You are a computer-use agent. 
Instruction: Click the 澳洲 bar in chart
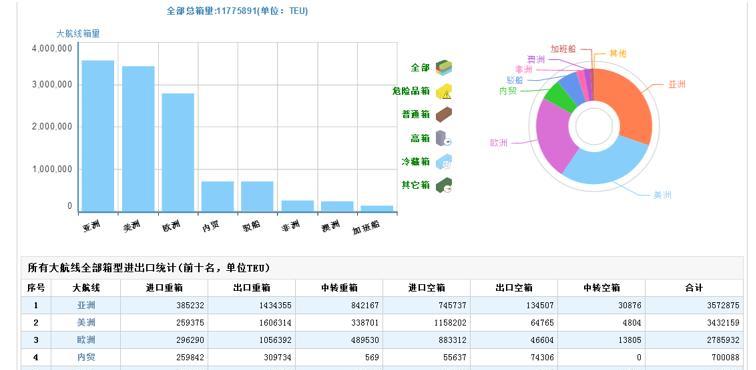pyautogui.click(x=337, y=206)
